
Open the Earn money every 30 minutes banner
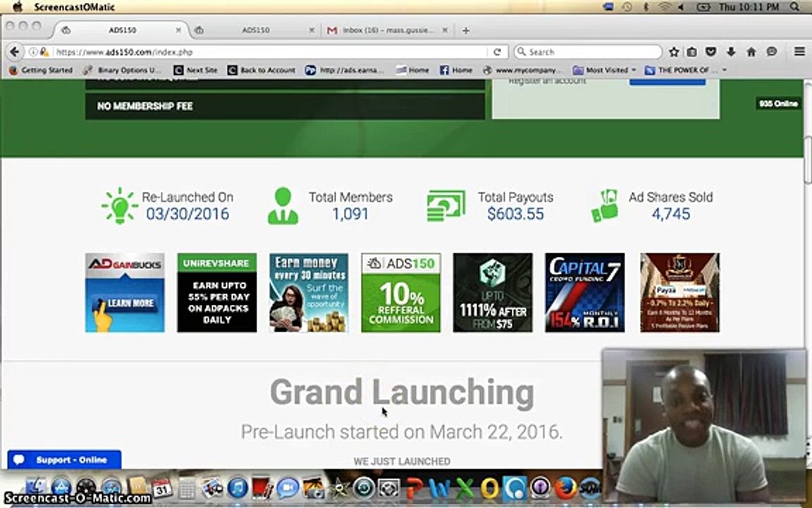[309, 293]
